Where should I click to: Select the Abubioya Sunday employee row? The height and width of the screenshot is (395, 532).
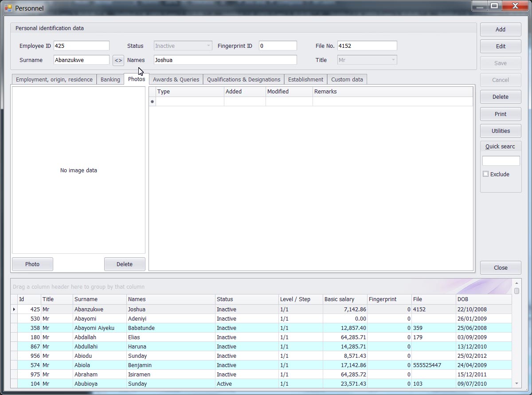137,384
